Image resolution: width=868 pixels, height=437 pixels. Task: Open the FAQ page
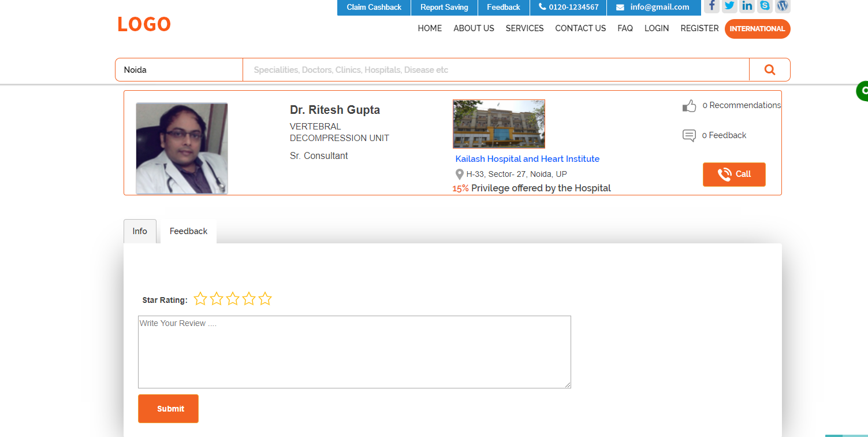(x=625, y=28)
